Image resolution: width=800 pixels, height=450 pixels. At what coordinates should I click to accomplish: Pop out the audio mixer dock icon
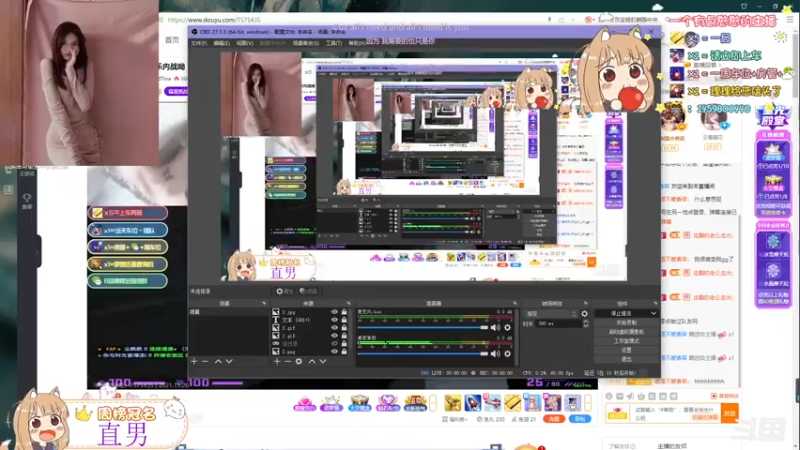point(515,303)
